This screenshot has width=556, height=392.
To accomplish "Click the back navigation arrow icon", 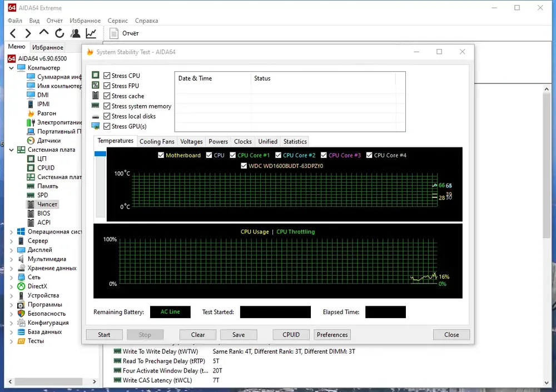I will click(13, 33).
